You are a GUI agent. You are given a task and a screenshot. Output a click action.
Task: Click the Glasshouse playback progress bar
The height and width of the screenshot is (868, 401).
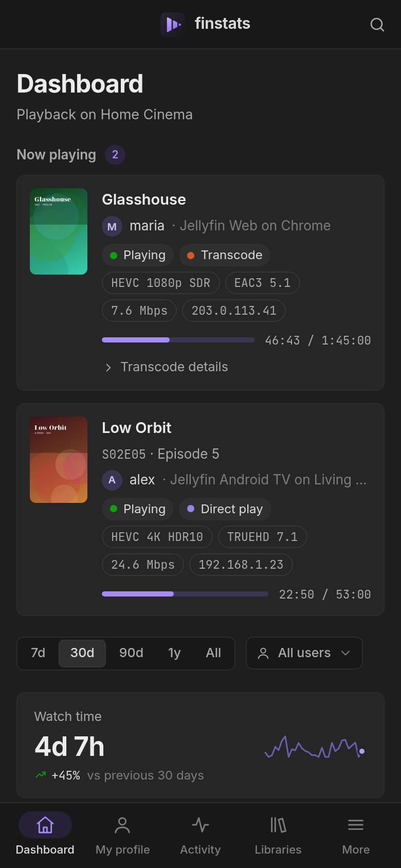pyautogui.click(x=178, y=340)
